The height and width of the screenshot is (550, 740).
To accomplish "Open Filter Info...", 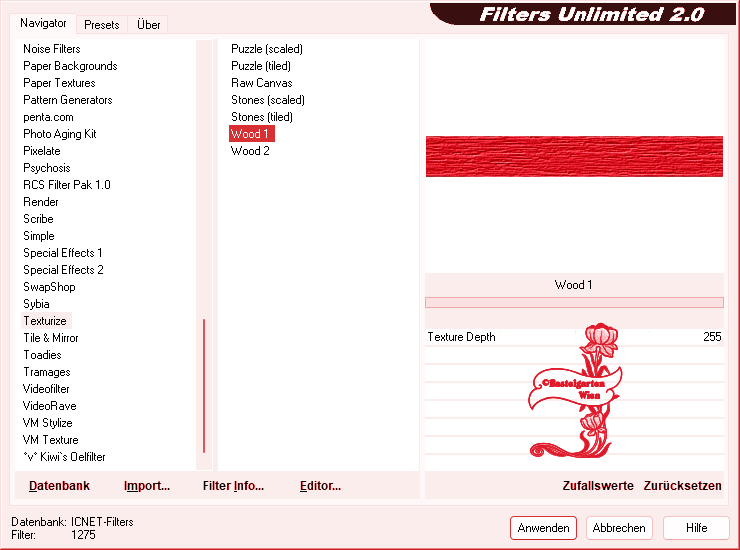I will [x=233, y=486].
